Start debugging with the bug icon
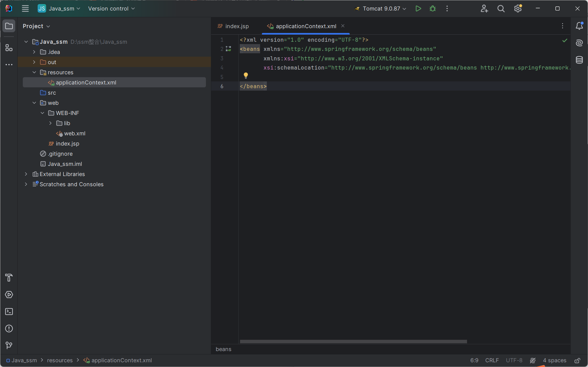This screenshot has width=588, height=367. [x=433, y=8]
